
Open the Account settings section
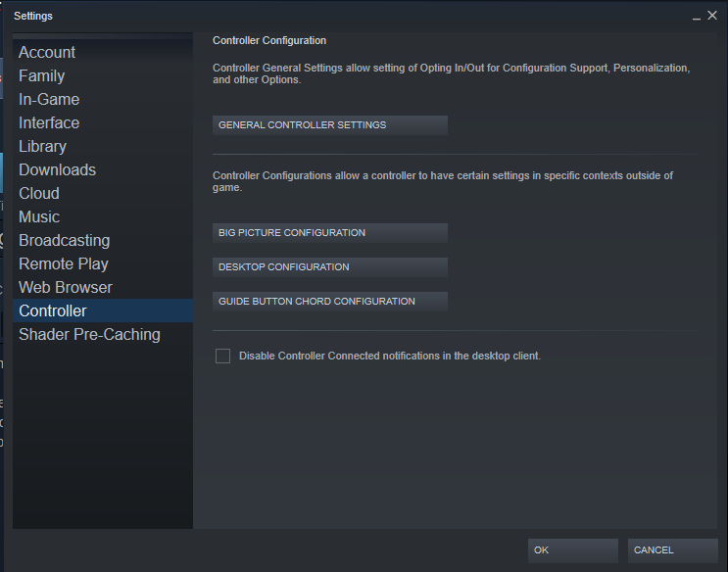coord(47,53)
